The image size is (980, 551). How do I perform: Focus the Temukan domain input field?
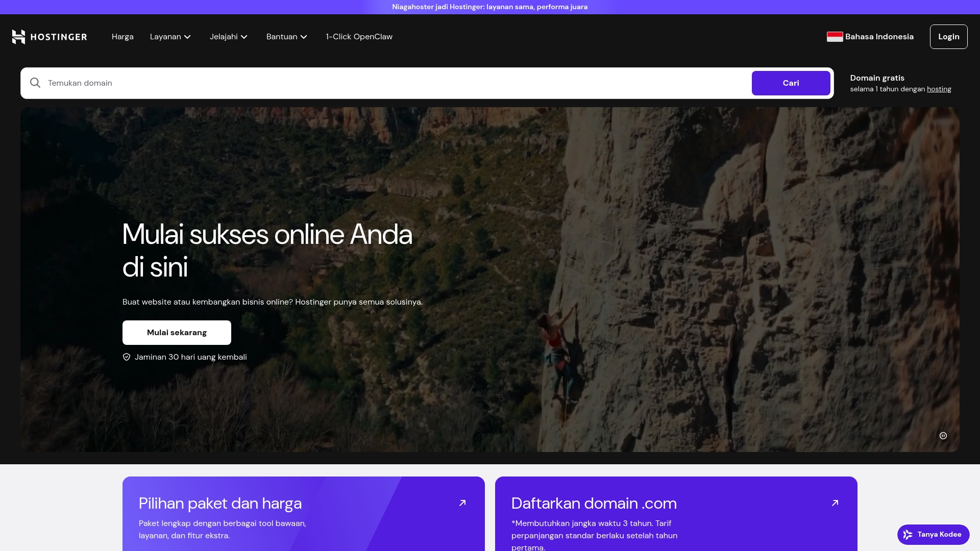(x=393, y=83)
